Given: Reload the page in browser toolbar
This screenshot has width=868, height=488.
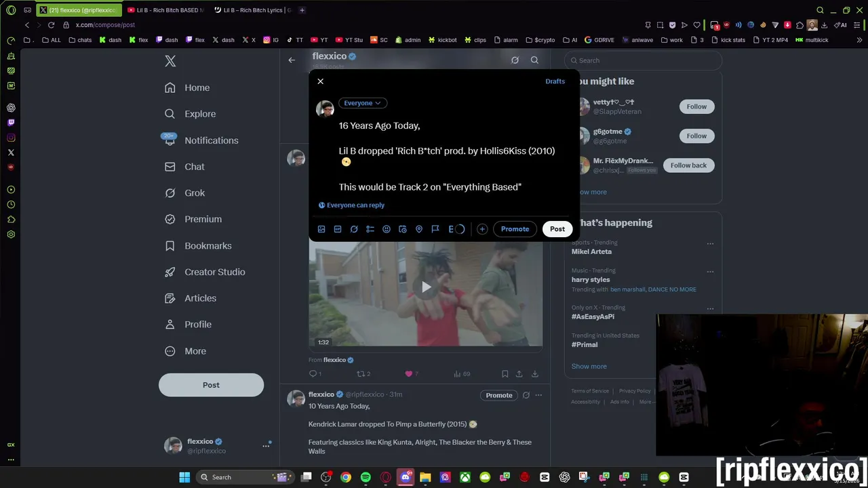Looking at the screenshot, I should 51,25.
